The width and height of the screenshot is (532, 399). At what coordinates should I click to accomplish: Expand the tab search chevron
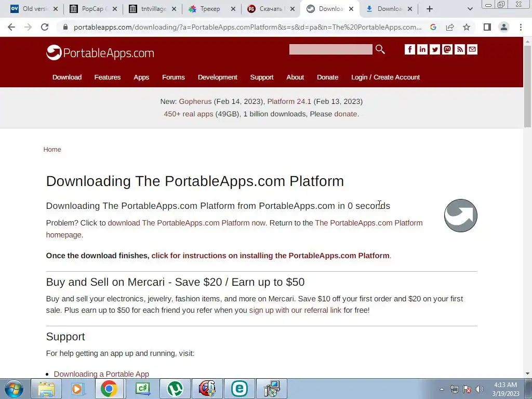point(470,9)
